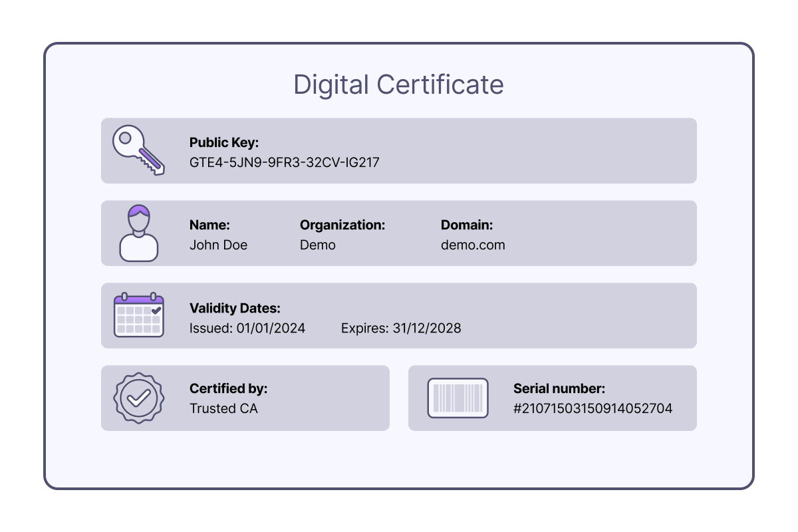This screenshot has width=798, height=532.
Task: Expand the Certified by section
Action: [x=245, y=398]
